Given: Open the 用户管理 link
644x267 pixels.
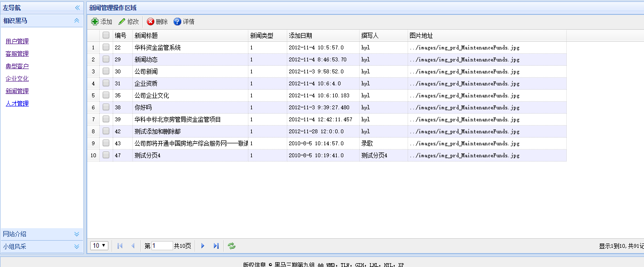Looking at the screenshot, I should click(x=17, y=41).
